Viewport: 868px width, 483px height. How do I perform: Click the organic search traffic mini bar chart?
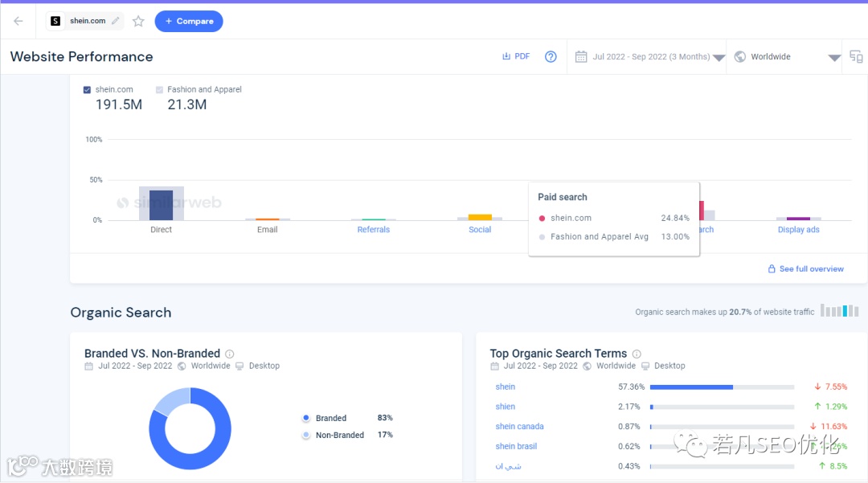coord(840,310)
